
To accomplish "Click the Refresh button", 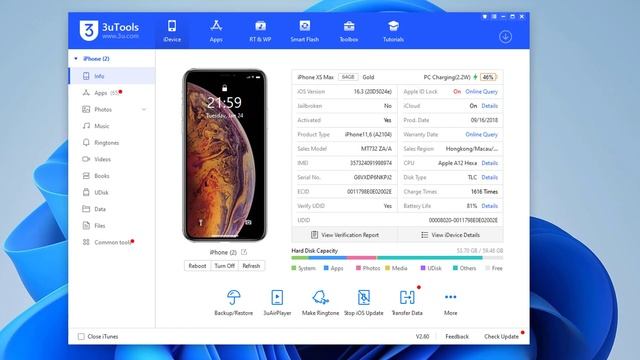I will tap(251, 266).
